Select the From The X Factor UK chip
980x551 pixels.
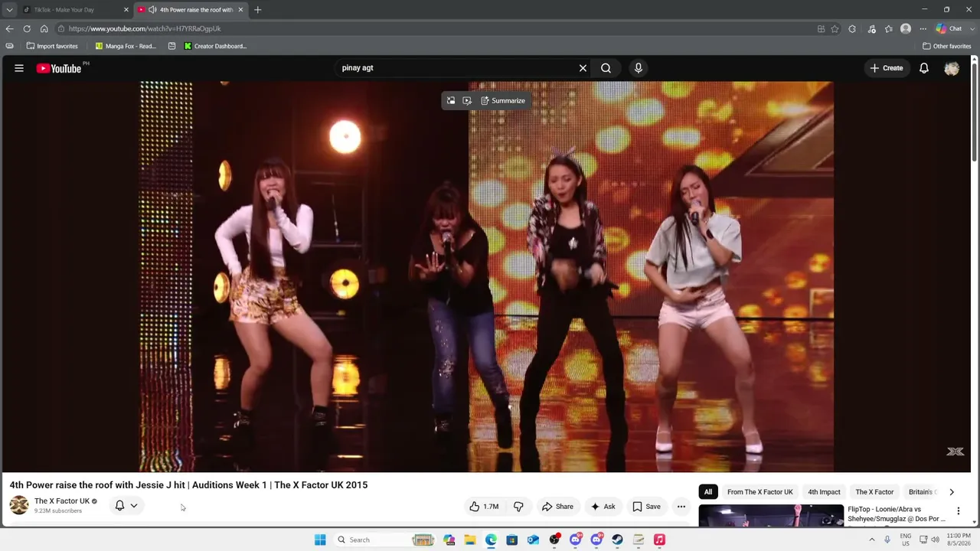pos(760,492)
